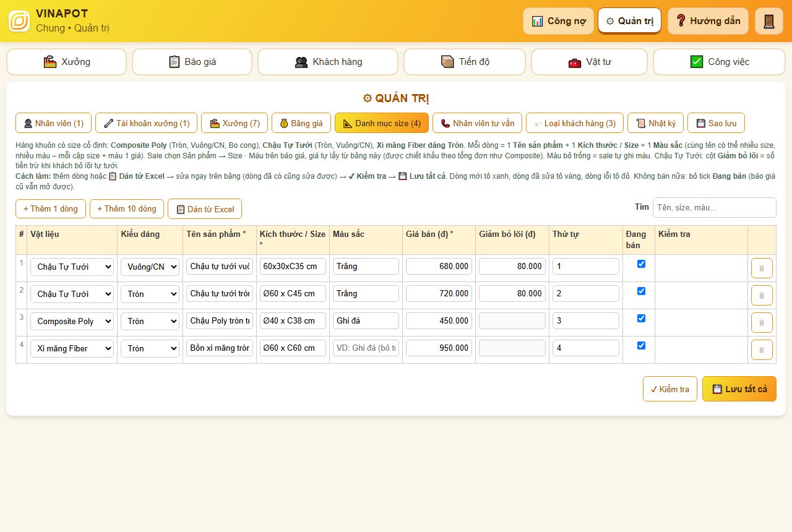Screen dimensions: 792x532
Task: Go to Khách hàng section
Action: [x=328, y=62]
